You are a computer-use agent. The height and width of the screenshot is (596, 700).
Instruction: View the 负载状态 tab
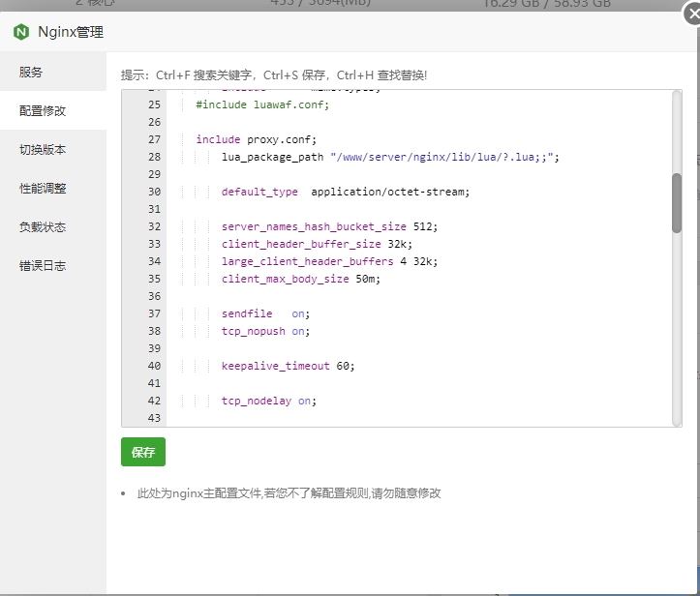(x=53, y=227)
